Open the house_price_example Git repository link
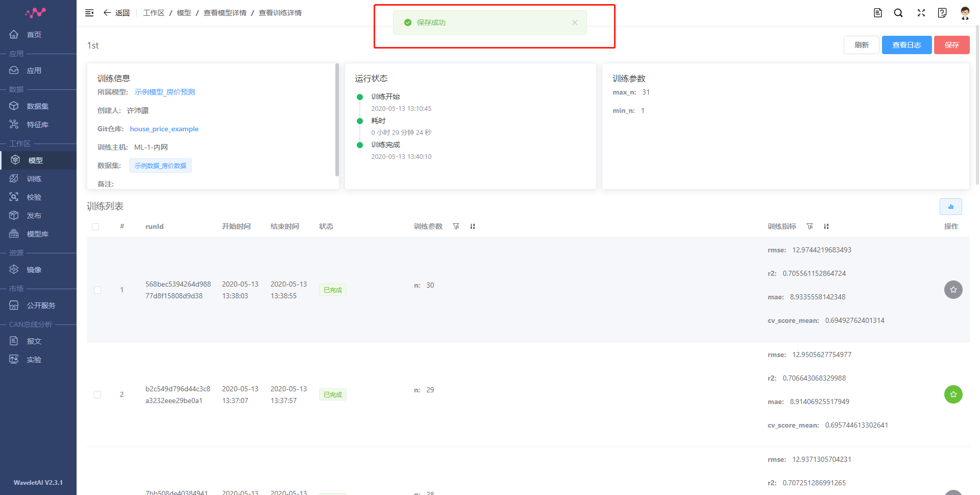This screenshot has height=495, width=980. point(164,129)
